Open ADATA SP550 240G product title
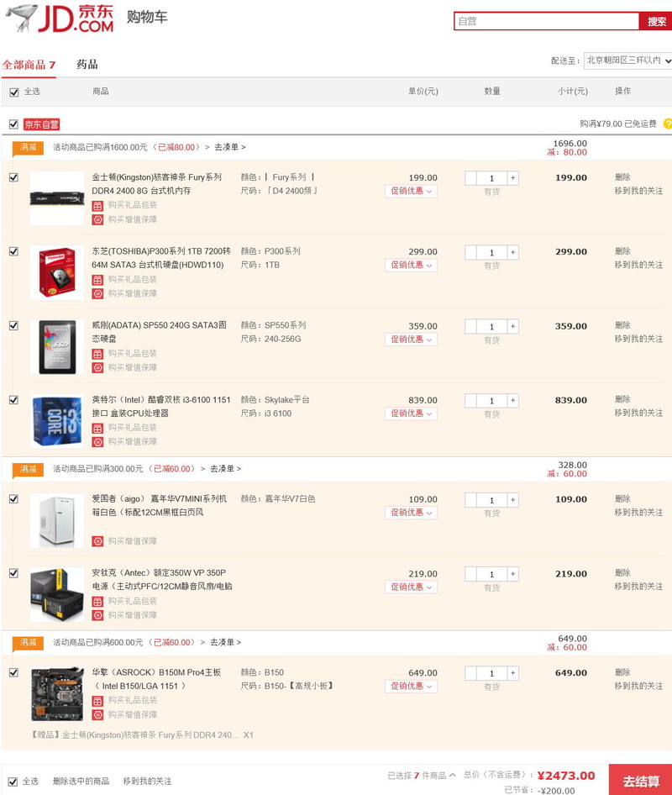The height and width of the screenshot is (795, 672). click(159, 332)
